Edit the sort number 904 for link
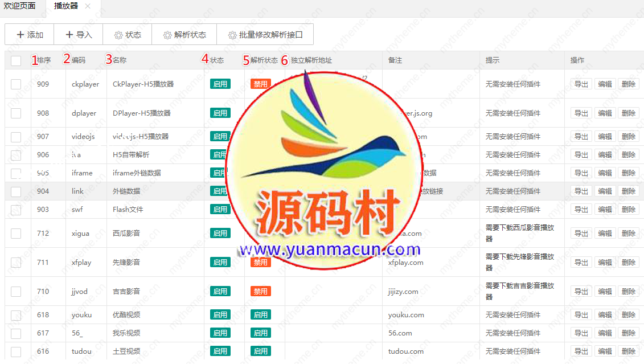The image size is (644, 364). point(43,191)
